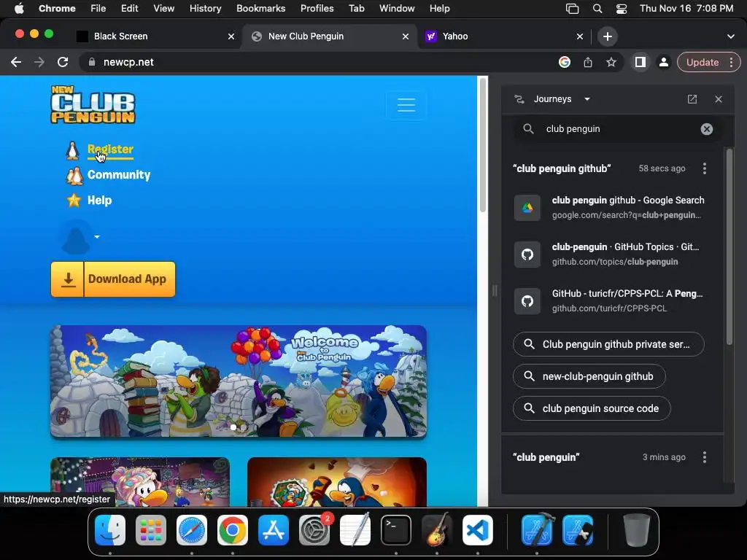Click the penguin icon beside Register
This screenshot has height=560, width=747.
72,150
